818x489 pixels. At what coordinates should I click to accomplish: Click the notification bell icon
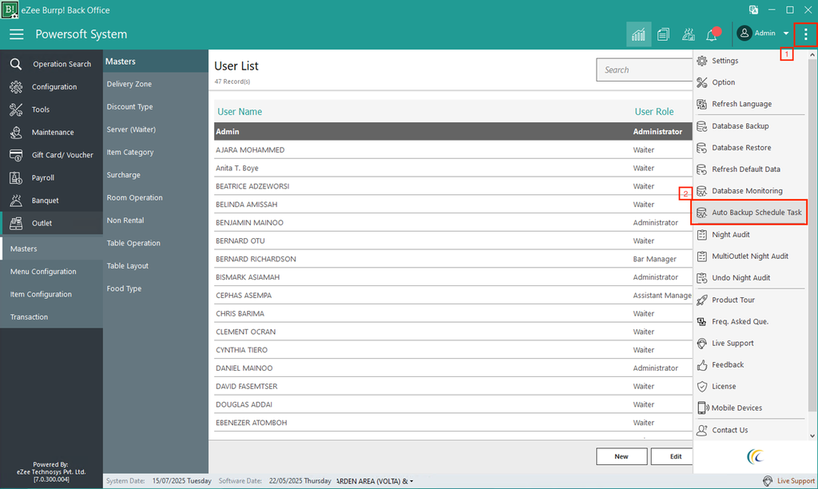coord(712,34)
